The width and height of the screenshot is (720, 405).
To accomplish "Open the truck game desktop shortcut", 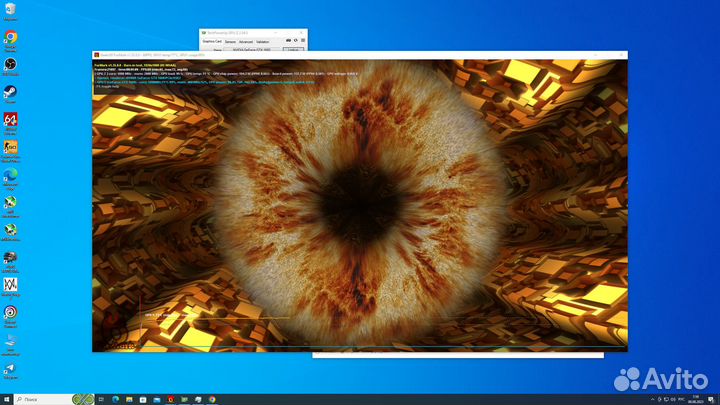I will tap(10, 262).
